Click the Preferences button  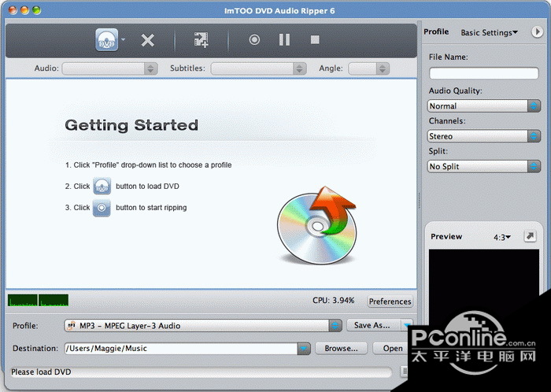390,301
